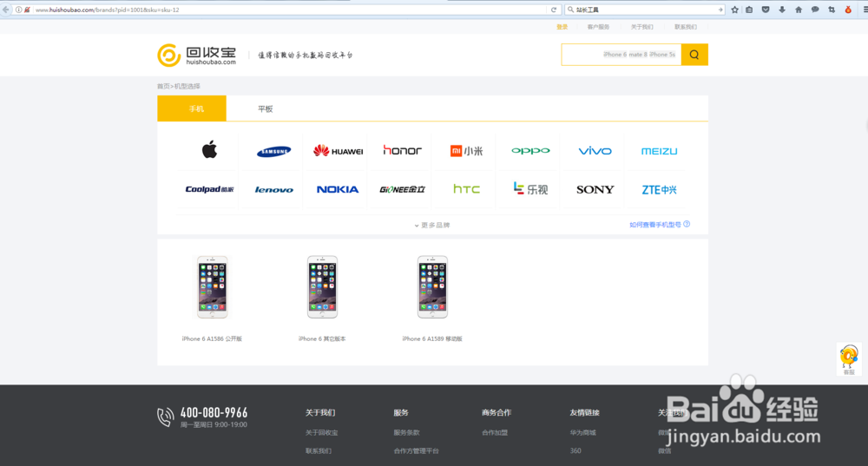Choose the Xiaomi 小米 brand logo
Image resolution: width=868 pixels, height=466 pixels.
tap(466, 150)
